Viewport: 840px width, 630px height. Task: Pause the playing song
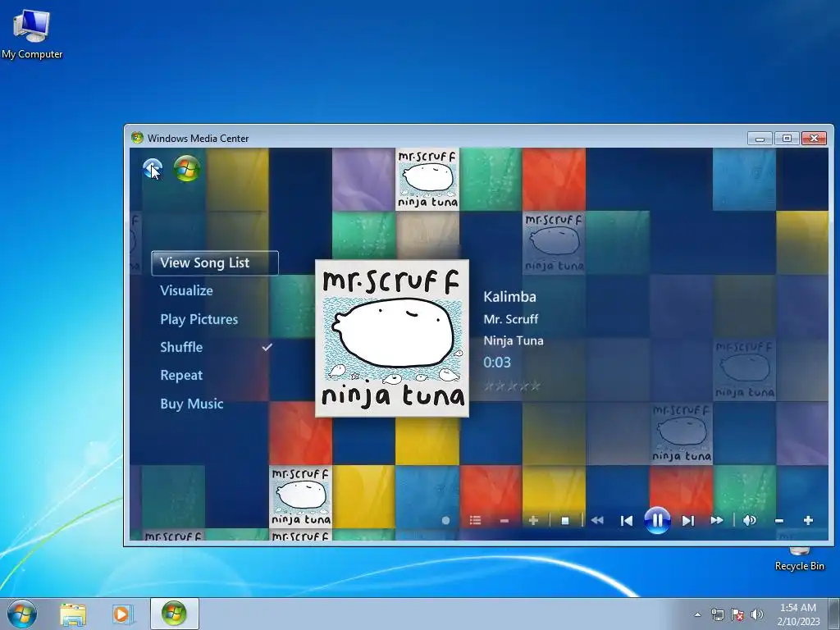(657, 520)
